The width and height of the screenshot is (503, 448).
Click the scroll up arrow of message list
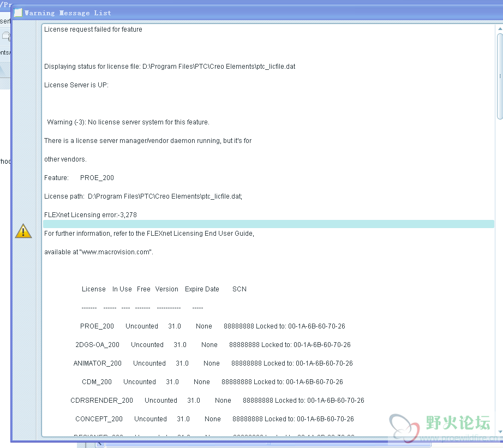[x=500, y=28]
